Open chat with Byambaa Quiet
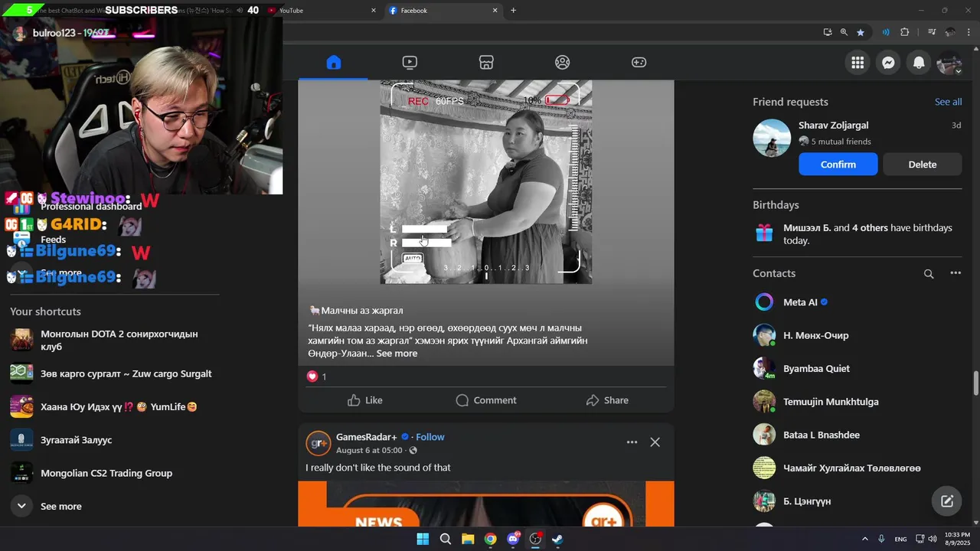Image resolution: width=980 pixels, height=551 pixels. click(857, 368)
